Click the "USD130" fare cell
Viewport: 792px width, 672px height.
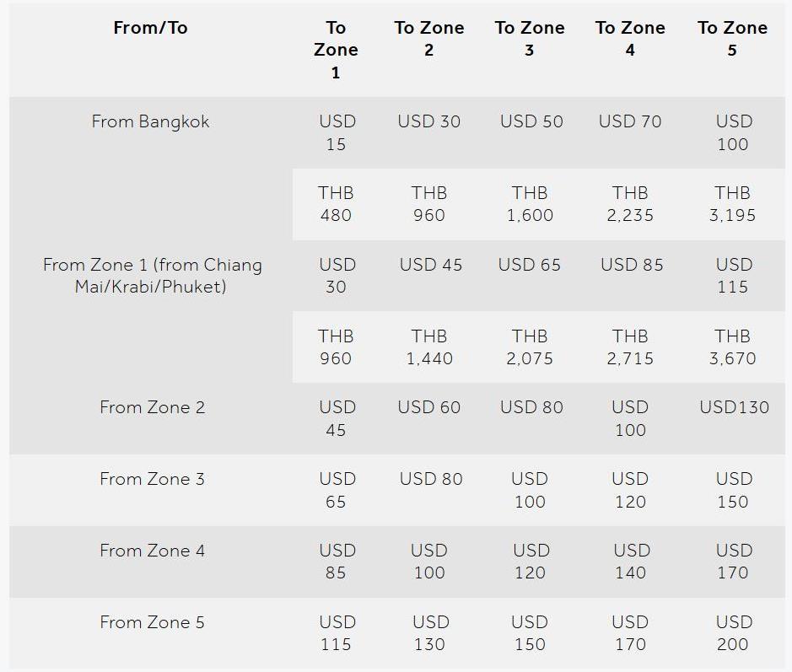click(x=734, y=407)
